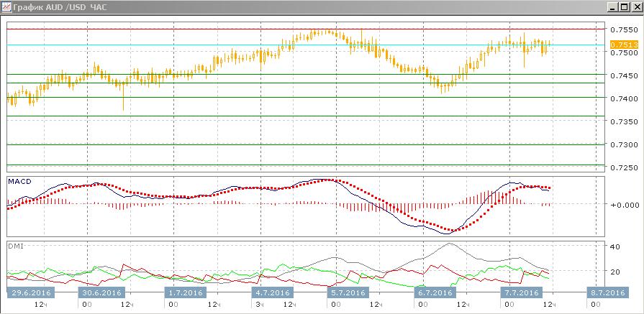This screenshot has width=644, height=314.
Task: Click the 0.7250 price axis label
Action: (622, 167)
